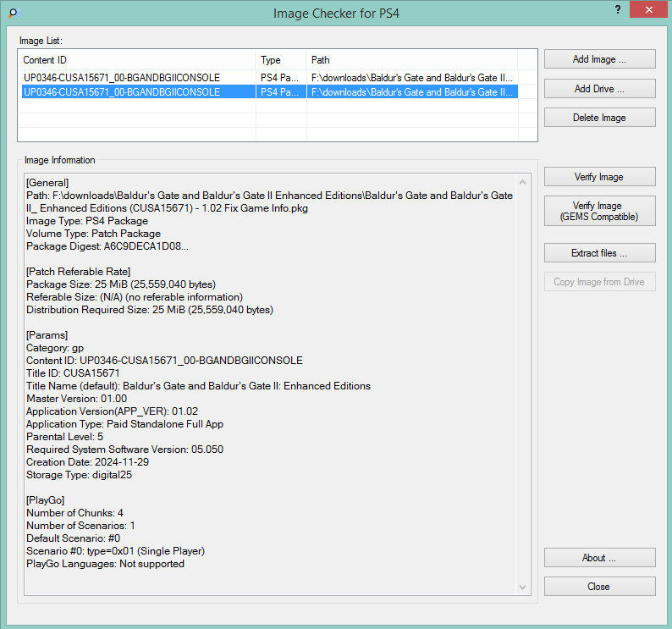Click the 'Distribution Required Size' line
This screenshot has width=672, height=629.
tap(150, 310)
